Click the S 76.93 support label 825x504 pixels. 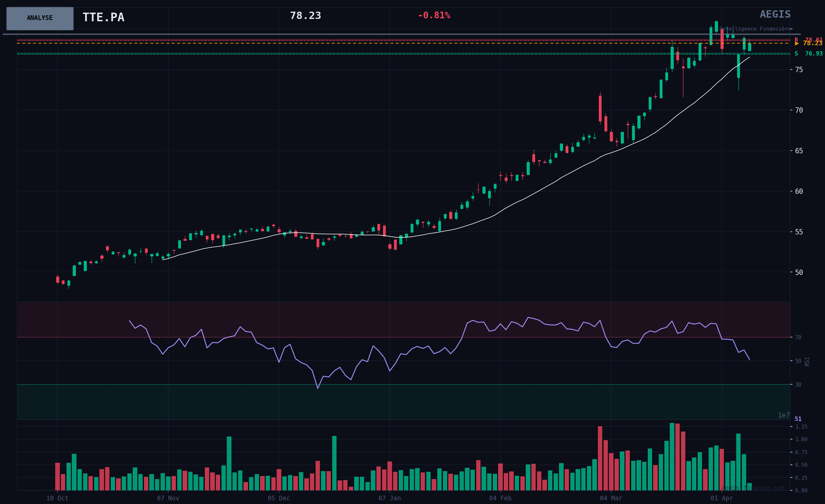[808, 54]
